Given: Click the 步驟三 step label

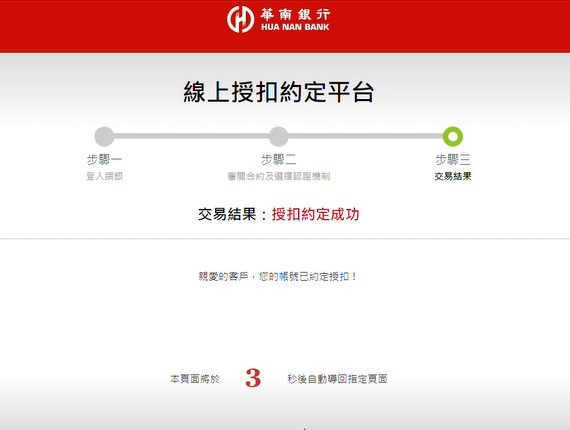Looking at the screenshot, I should (x=453, y=159).
